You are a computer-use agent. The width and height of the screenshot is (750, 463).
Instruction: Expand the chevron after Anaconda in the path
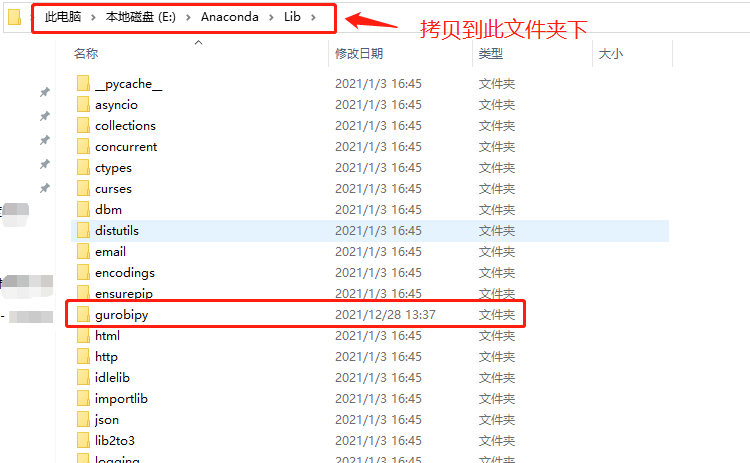click(271, 17)
